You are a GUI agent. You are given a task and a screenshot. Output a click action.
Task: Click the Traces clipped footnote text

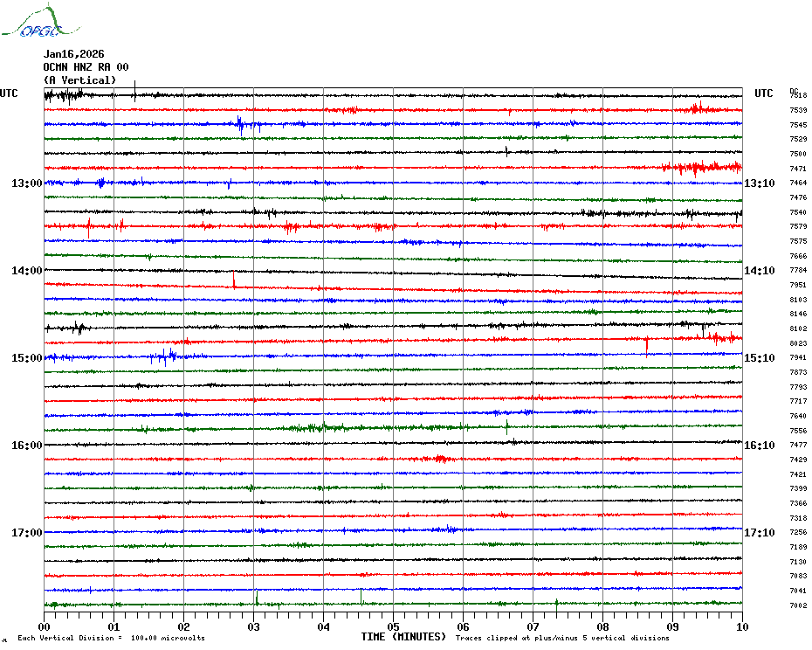[x=562, y=638]
